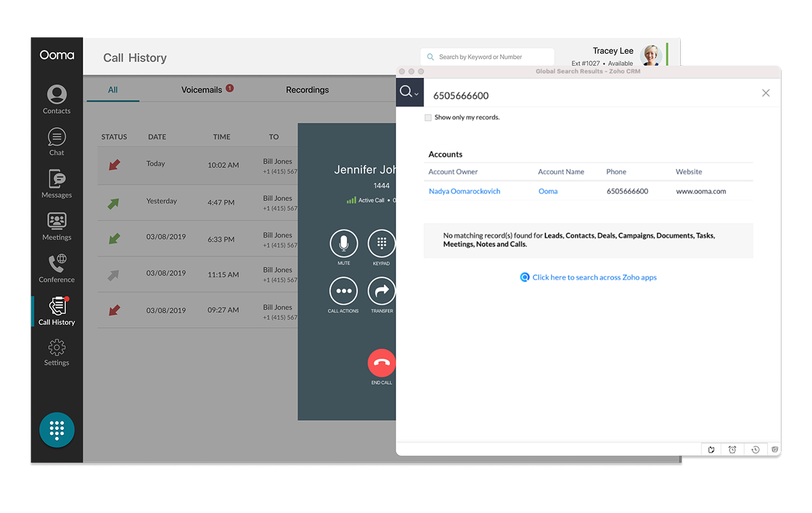
Task: Open the in-call Keypad
Action: [x=382, y=244]
